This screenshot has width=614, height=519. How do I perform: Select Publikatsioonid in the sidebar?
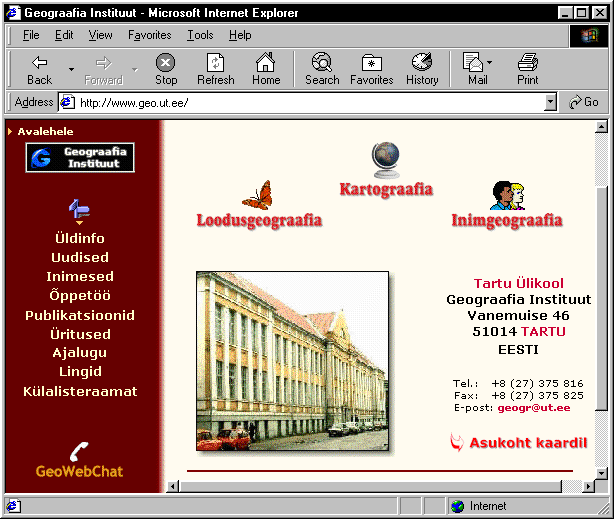tap(80, 315)
